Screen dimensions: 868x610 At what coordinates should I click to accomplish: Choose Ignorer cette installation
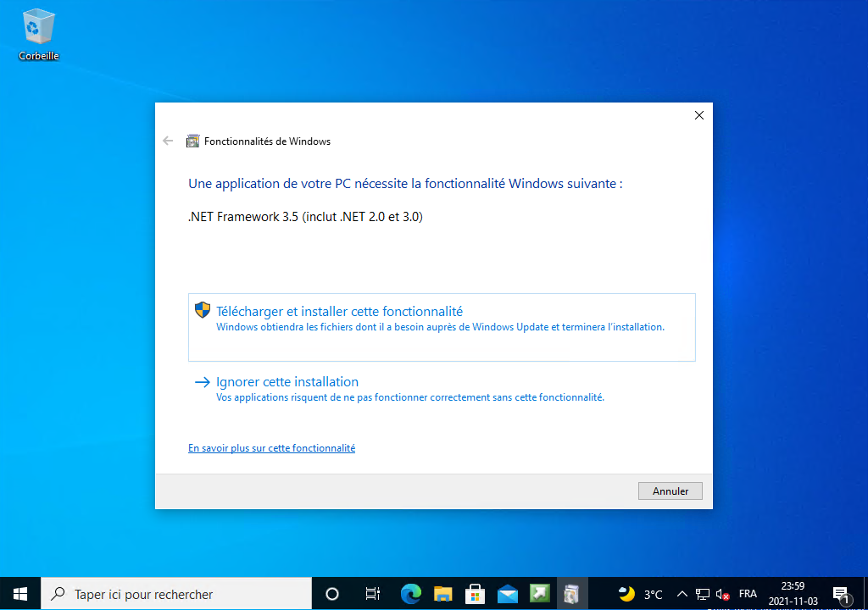coord(287,382)
